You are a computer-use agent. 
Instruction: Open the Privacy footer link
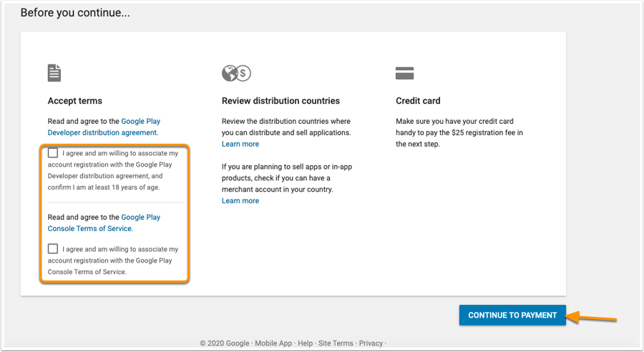pyautogui.click(x=371, y=343)
